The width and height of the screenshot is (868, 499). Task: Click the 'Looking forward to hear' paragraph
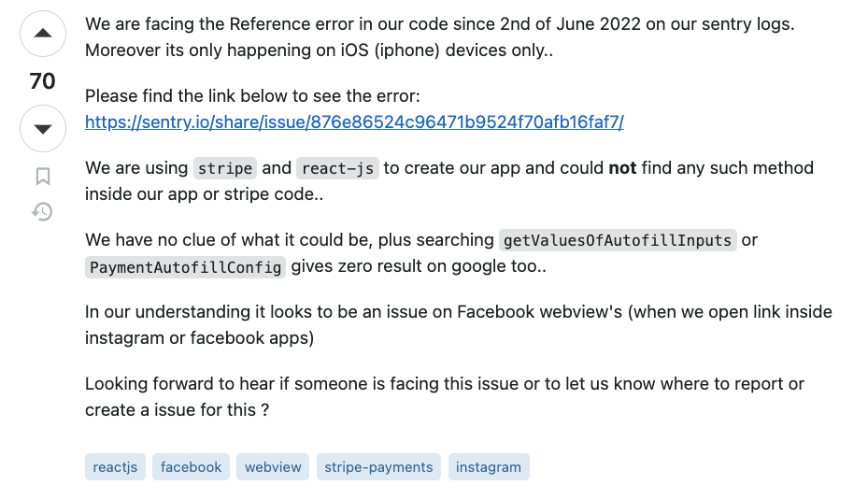click(445, 396)
